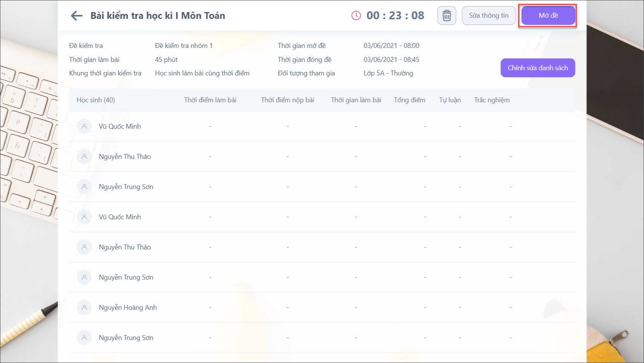Click 'Chỉnh sửa danh sách' button
This screenshot has height=363, width=644.
tap(538, 68)
